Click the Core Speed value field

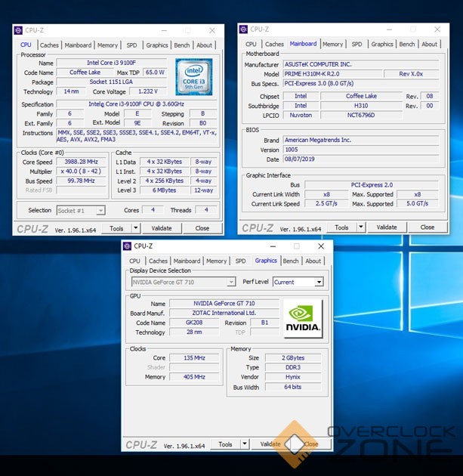(x=82, y=162)
